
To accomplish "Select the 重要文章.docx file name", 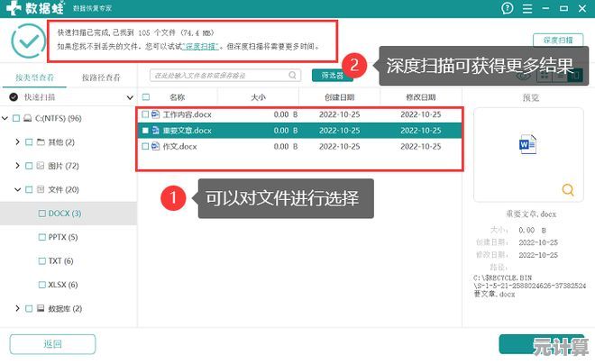I will click(188, 131).
